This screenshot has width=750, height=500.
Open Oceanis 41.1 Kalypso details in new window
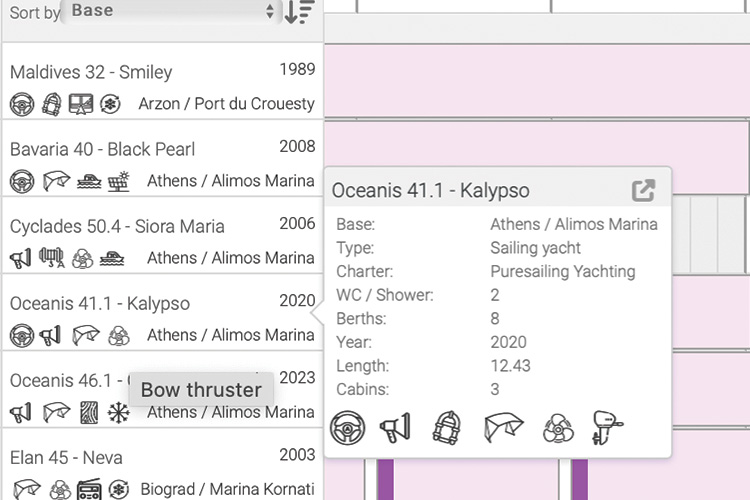pos(643,190)
